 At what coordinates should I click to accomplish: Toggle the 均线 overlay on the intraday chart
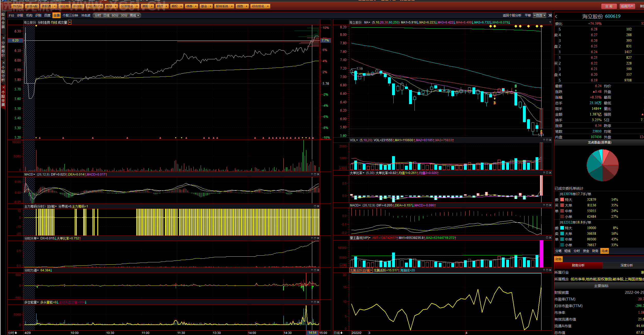[54, 23]
